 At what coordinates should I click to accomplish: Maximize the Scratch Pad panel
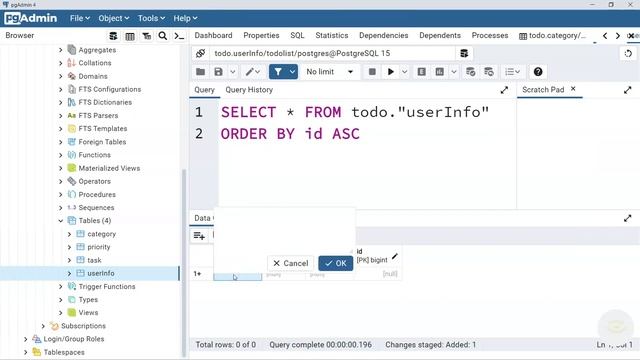pyautogui.click(x=627, y=90)
